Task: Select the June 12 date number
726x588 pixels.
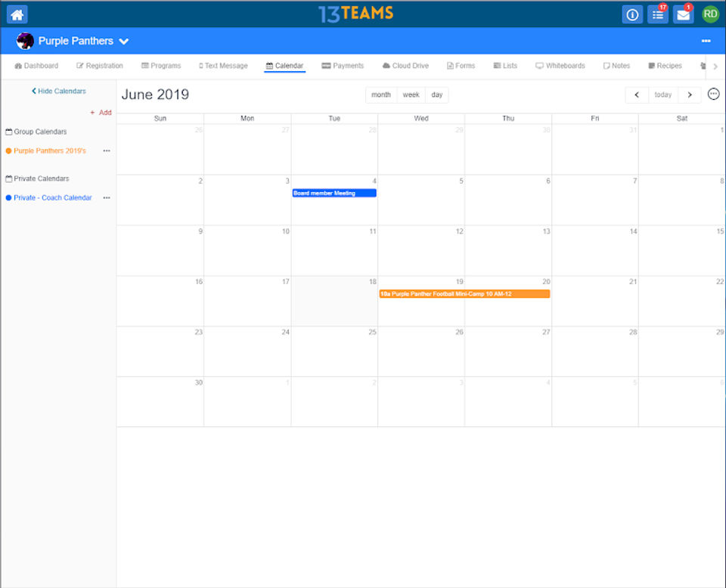Action: tap(459, 231)
